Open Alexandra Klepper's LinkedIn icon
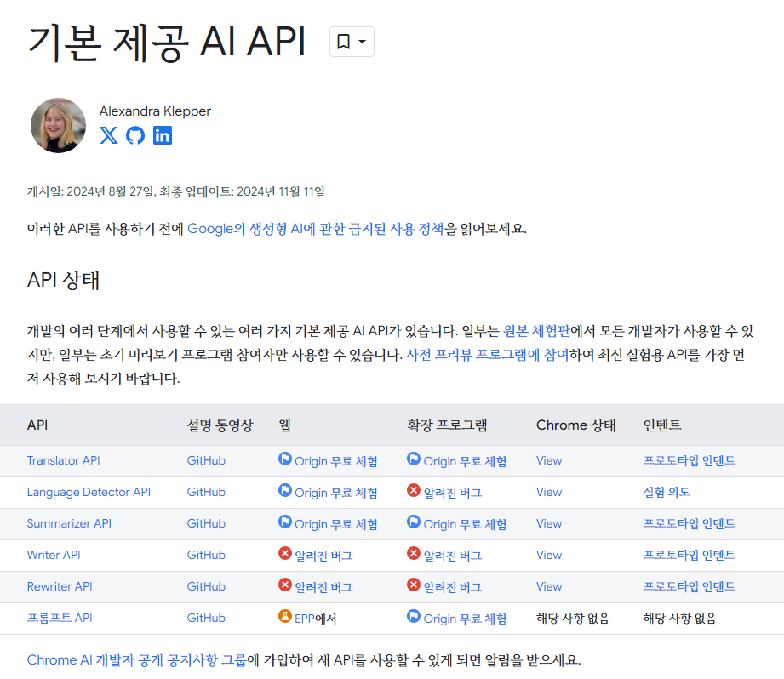 pyautogui.click(x=162, y=134)
